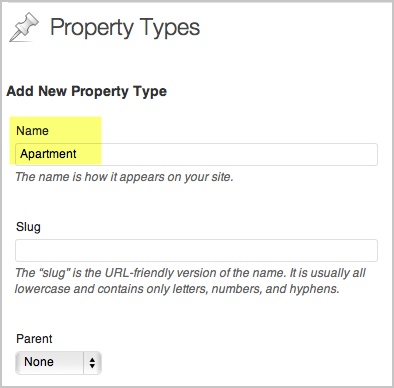Click the lowercase and hyphens hint line
The image size is (394, 388).
pyautogui.click(x=177, y=289)
